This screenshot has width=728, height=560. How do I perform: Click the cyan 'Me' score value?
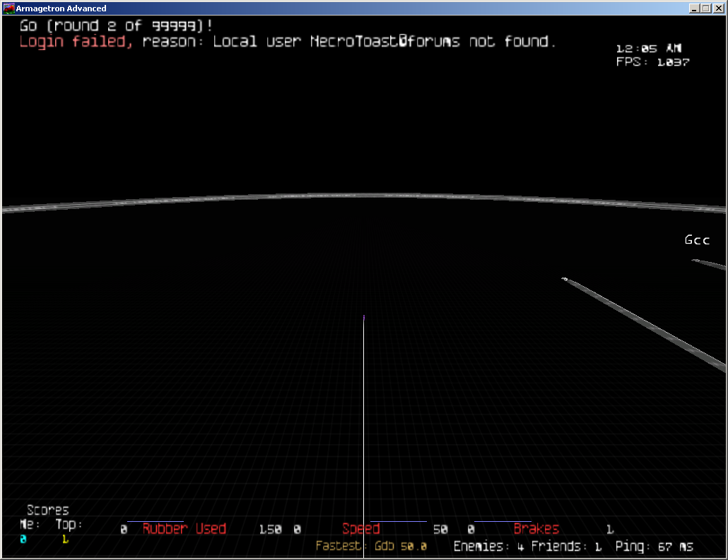point(23,540)
